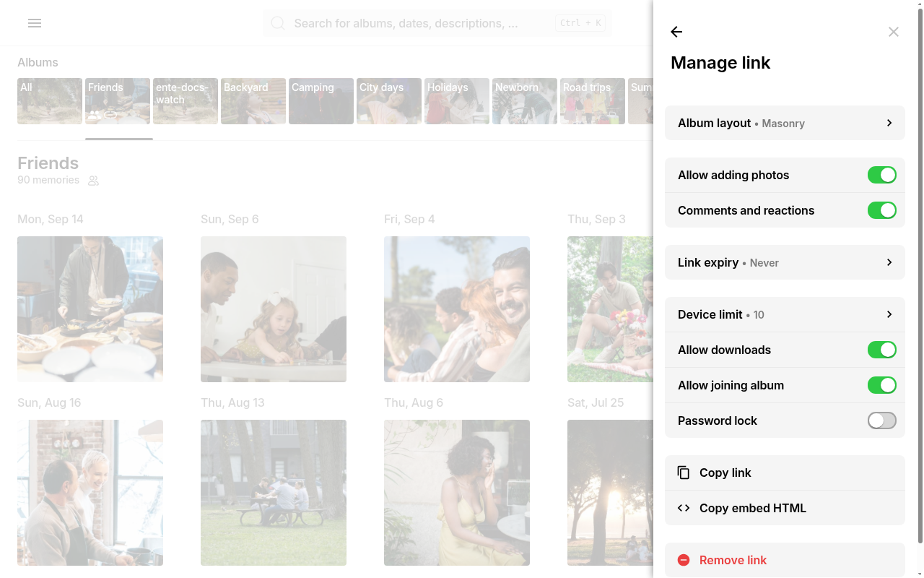Screen dimensions: 924x578
Task: Open the Sun, Aug 16 photo
Action: pos(90,493)
